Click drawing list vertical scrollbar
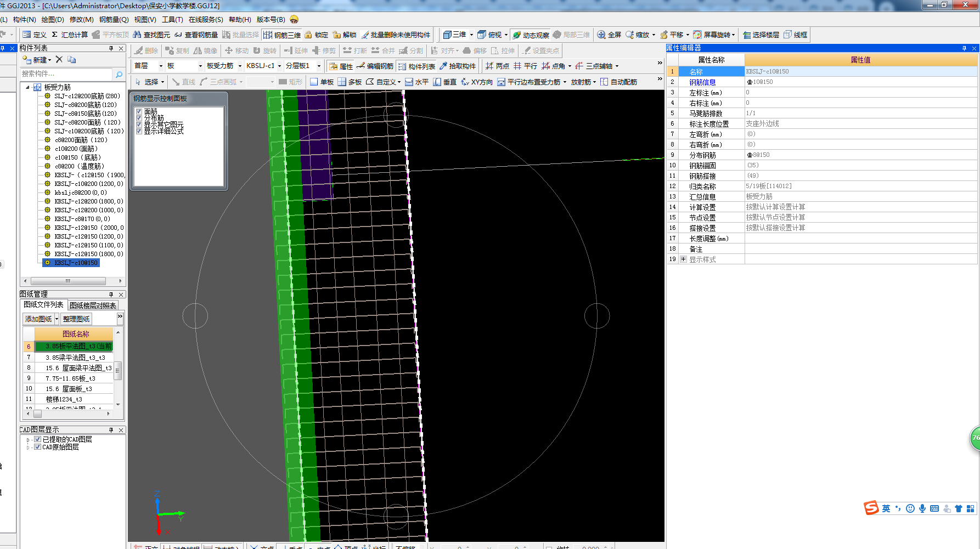The height and width of the screenshot is (549, 980). click(117, 371)
